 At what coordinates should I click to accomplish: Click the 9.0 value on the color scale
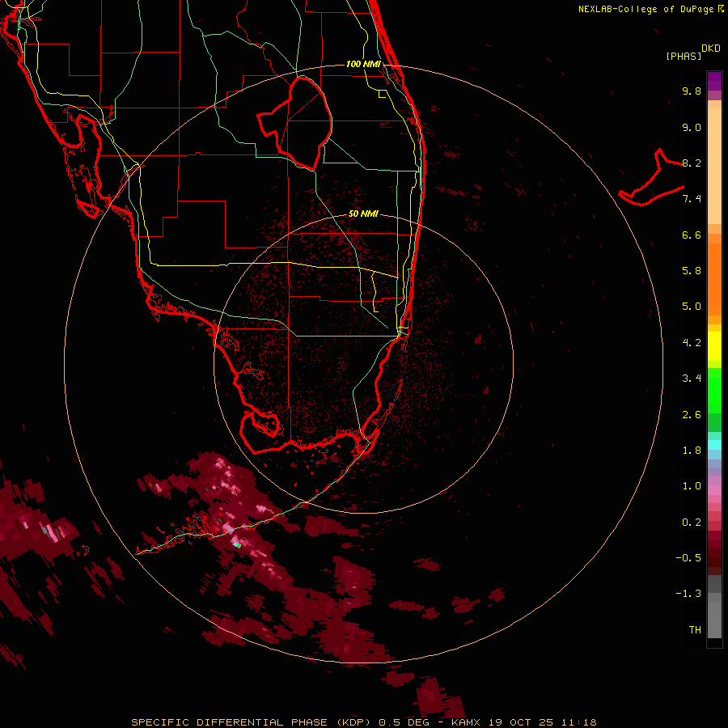pos(692,127)
